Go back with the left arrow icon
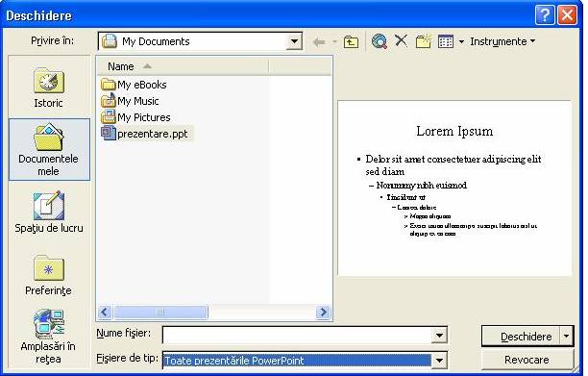Screen dimensions: 588x376 pyautogui.click(x=319, y=41)
